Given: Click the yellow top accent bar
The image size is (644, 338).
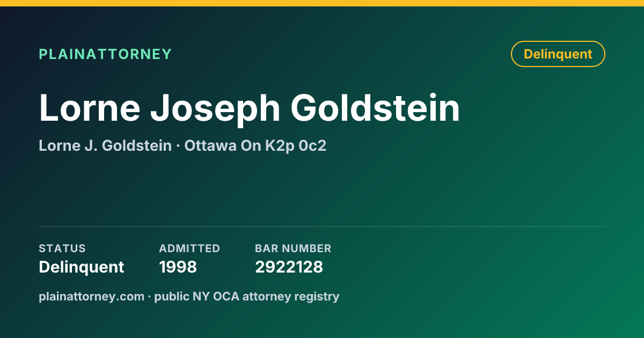Looking at the screenshot, I should (322, 3).
